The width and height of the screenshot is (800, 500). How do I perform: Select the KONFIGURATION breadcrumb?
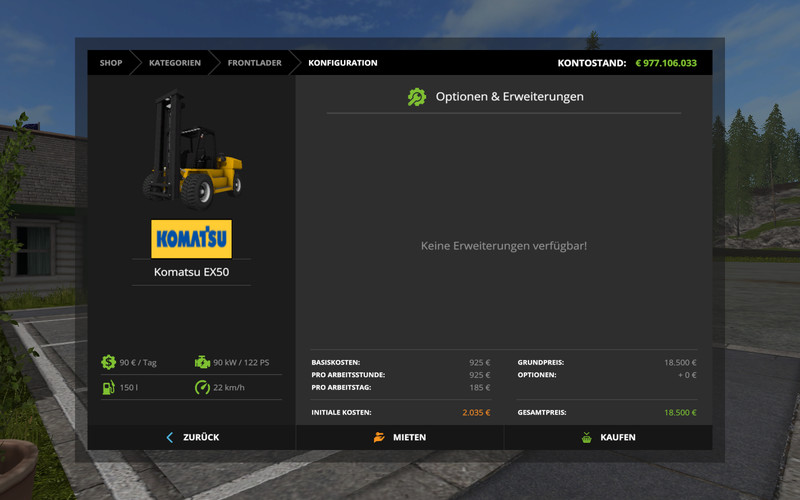tap(343, 63)
